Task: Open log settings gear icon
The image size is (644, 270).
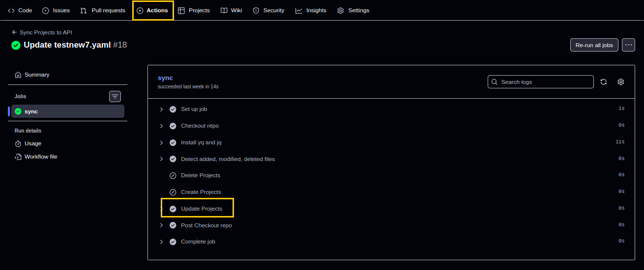Action: 620,82
